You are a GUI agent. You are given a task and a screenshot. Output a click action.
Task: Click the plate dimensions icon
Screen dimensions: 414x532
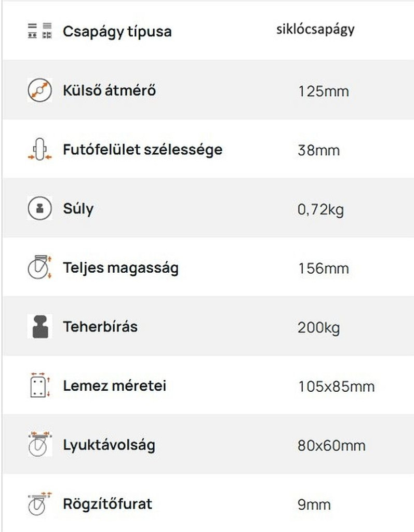coord(40,386)
